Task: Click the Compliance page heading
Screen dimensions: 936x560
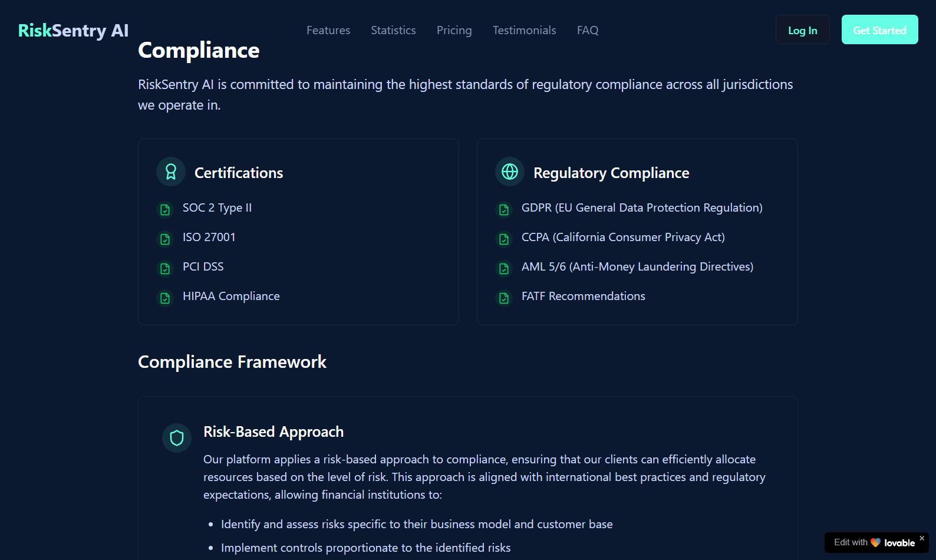Action: (199, 50)
